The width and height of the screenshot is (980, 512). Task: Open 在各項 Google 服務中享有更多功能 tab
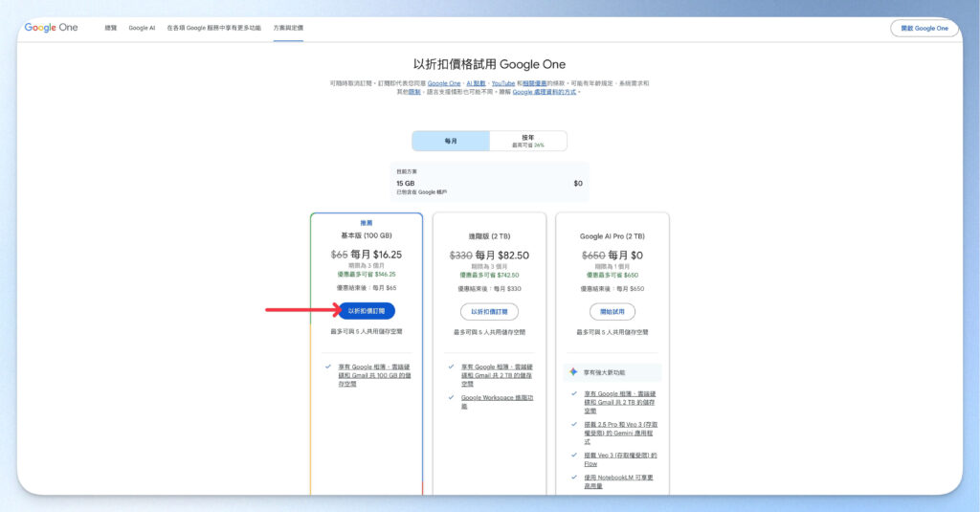click(x=213, y=28)
